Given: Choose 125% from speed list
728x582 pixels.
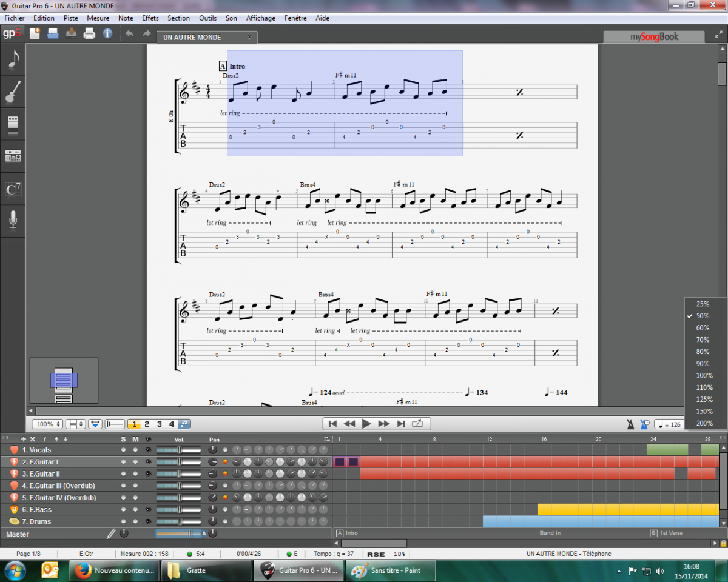Looking at the screenshot, I should [x=704, y=400].
